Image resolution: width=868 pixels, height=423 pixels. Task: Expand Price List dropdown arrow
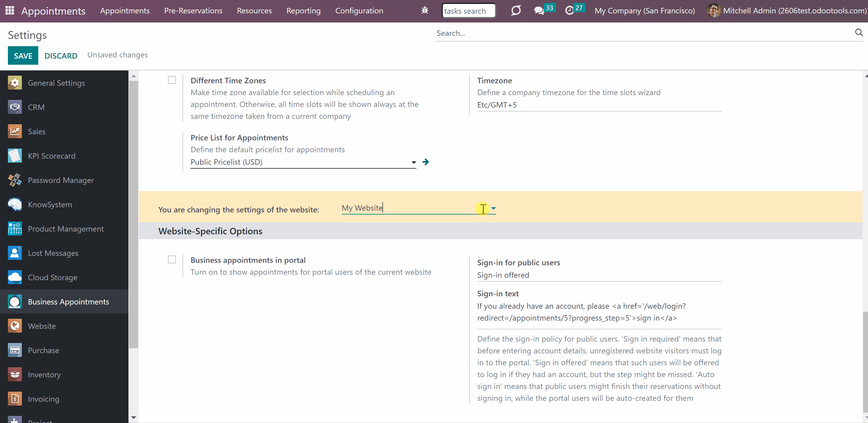pos(413,163)
